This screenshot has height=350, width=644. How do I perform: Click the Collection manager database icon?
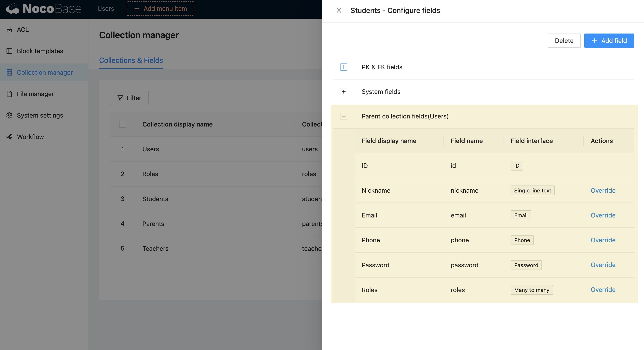click(x=9, y=72)
